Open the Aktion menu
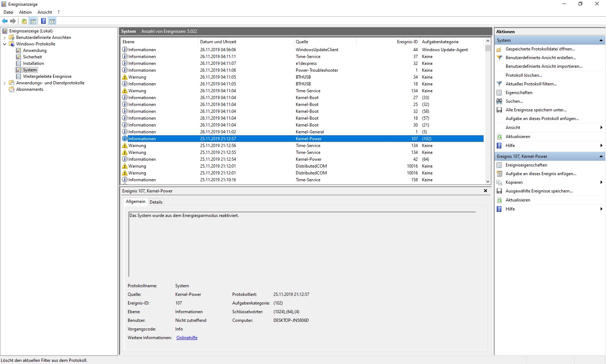The width and height of the screenshot is (606, 364). 25,12
